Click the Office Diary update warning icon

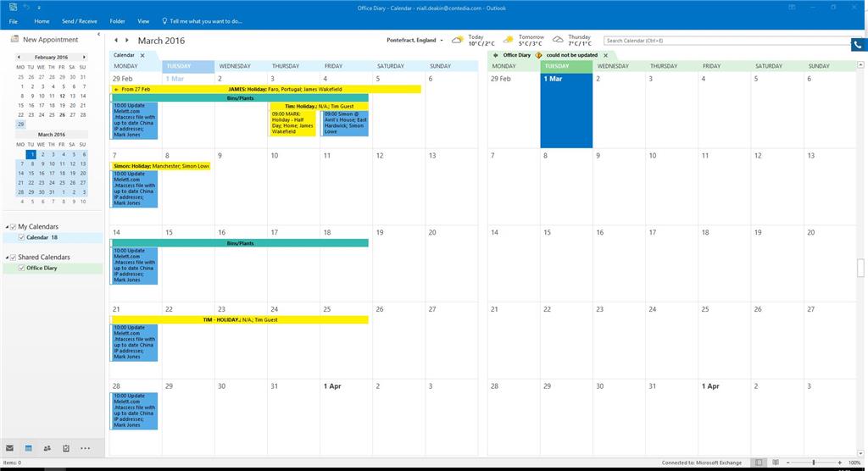(538, 55)
